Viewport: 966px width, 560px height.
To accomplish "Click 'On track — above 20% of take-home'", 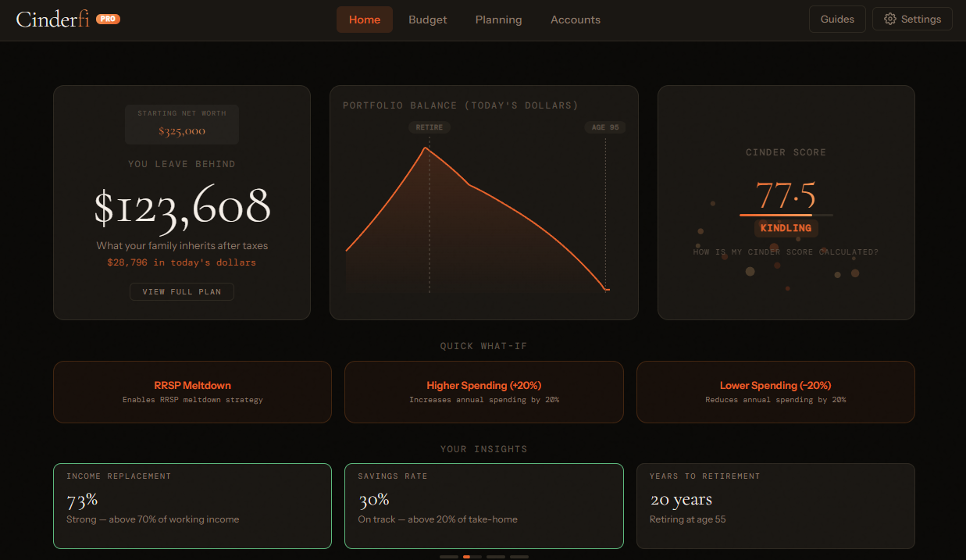I will point(437,519).
